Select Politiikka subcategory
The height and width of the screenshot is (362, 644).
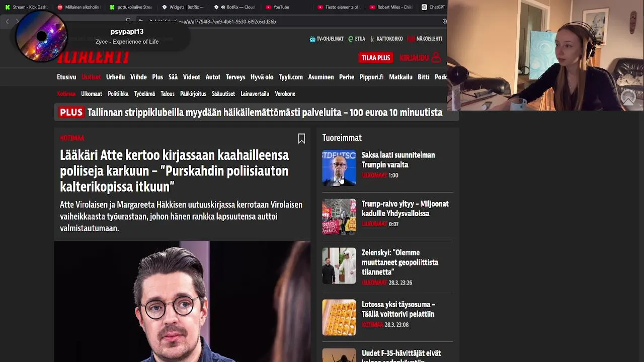[x=118, y=94]
